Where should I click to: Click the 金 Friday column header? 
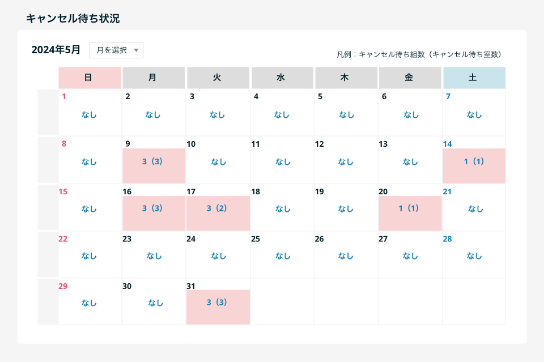[410, 78]
